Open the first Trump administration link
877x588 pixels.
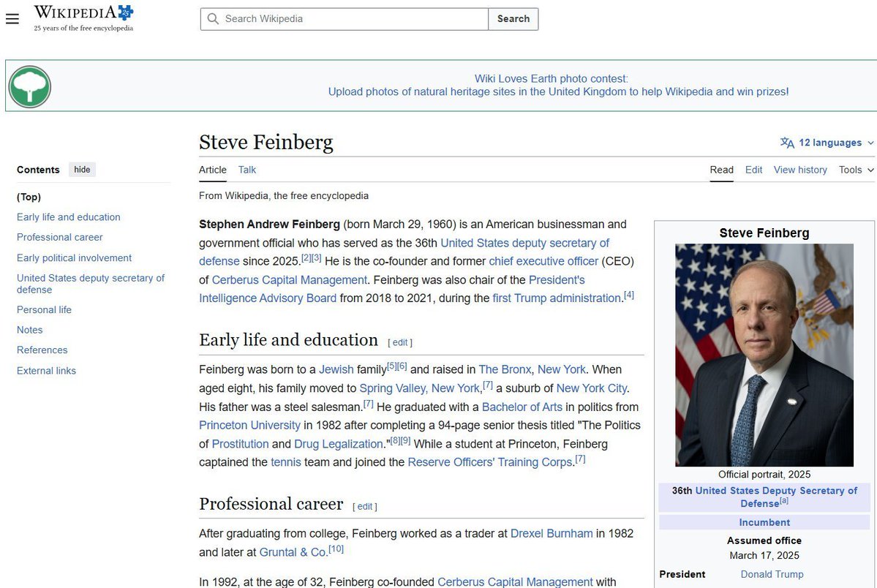(557, 298)
